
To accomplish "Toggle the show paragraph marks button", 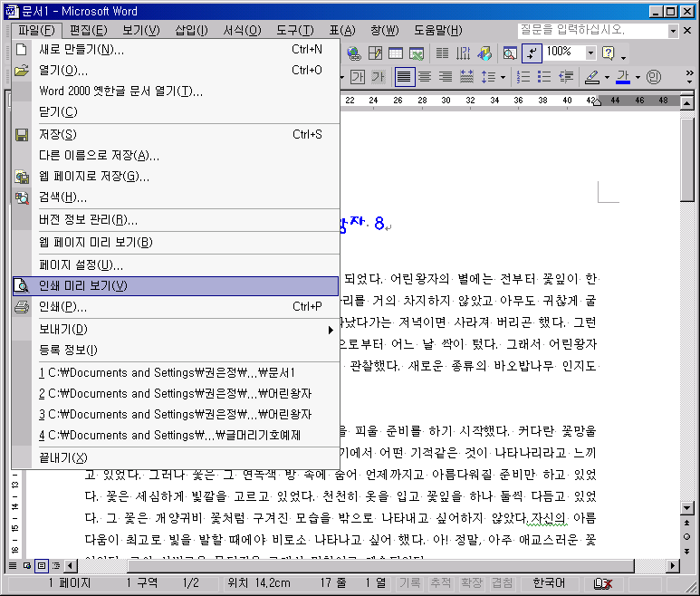I will (532, 53).
